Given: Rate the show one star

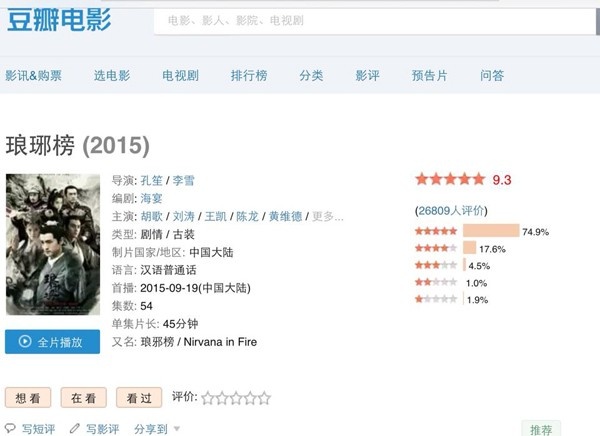Looking at the screenshot, I should coord(208,398).
